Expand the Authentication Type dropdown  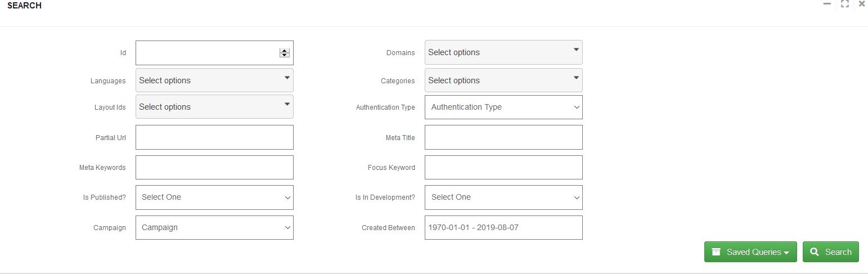(503, 107)
